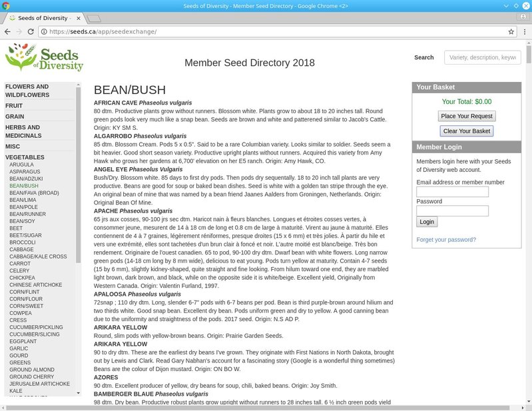This screenshot has height=411, width=532.
Task: Select BEAN/POLE in the sidebar
Action: coord(23,207)
